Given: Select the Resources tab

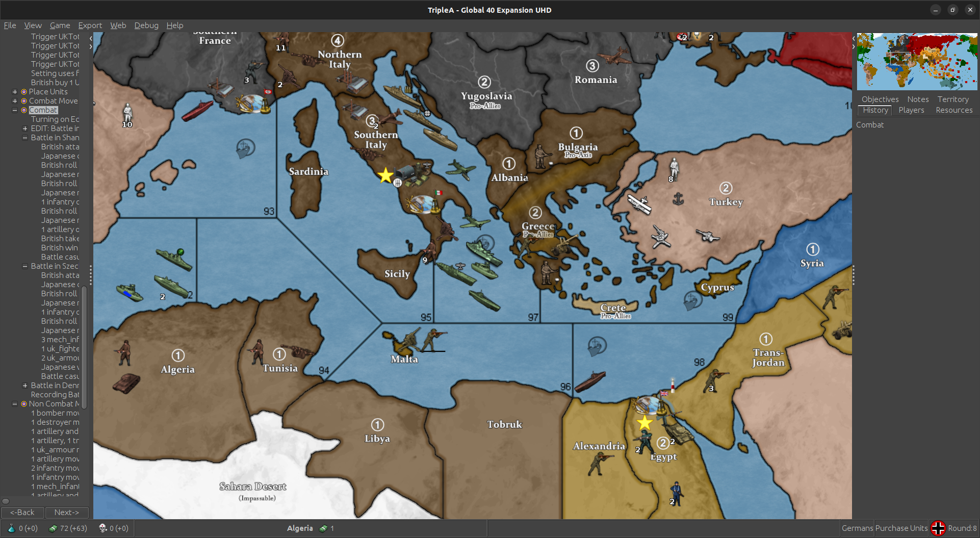Looking at the screenshot, I should coord(954,110).
